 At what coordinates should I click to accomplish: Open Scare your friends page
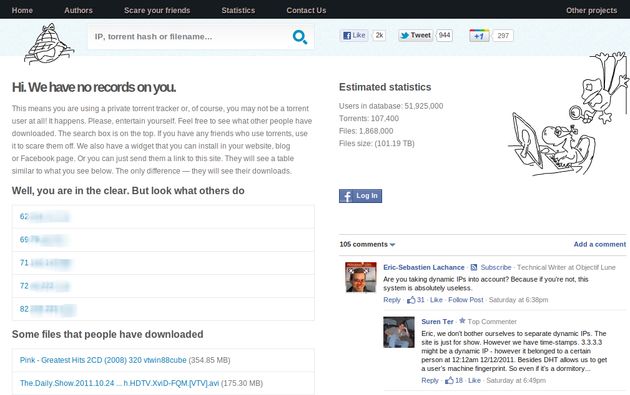coord(157,10)
